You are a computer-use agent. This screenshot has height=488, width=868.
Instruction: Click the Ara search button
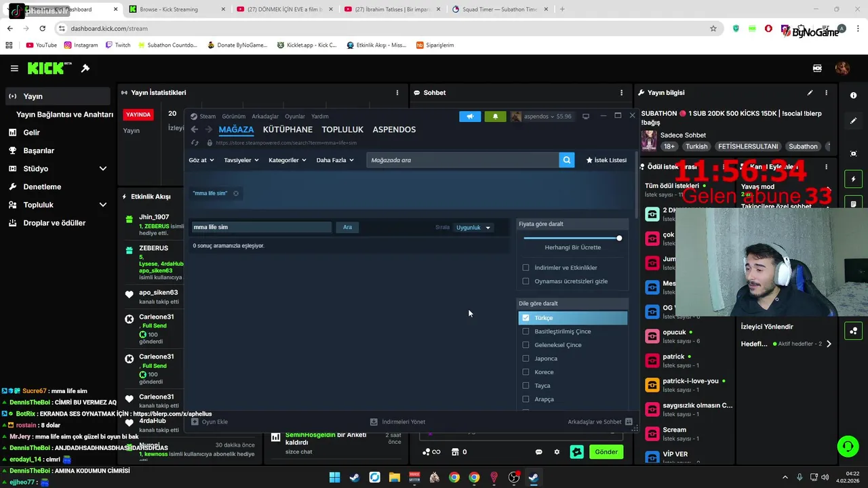tap(347, 227)
